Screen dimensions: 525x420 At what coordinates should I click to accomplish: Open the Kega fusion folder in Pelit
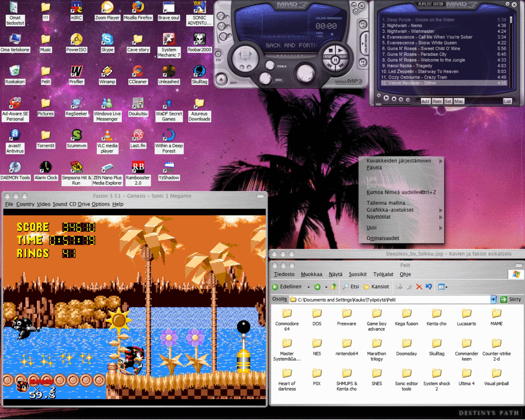(x=407, y=317)
